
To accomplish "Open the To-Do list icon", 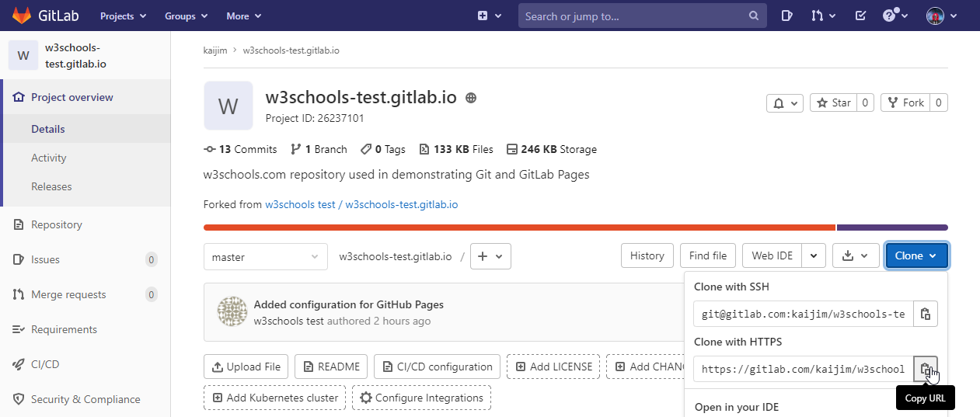I will (860, 16).
